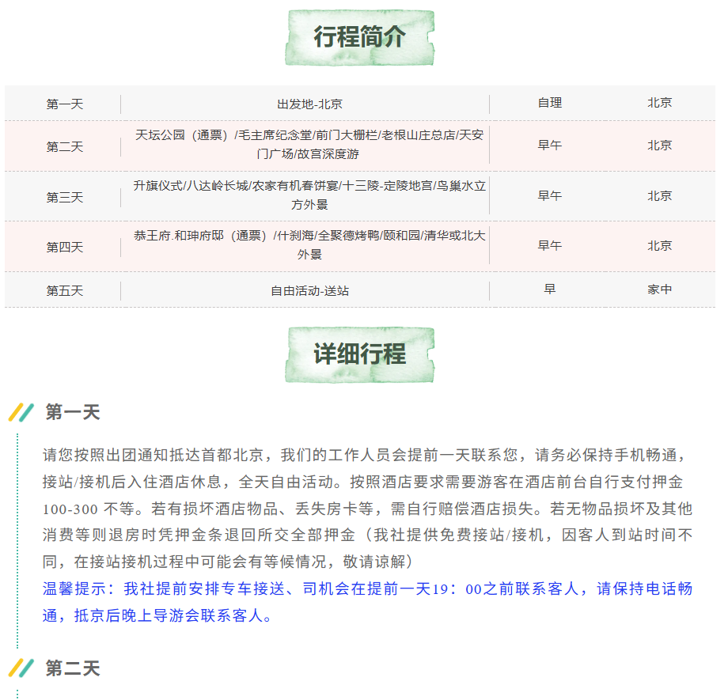
Task: Click 早午 in the 第四天 row
Action: click(x=550, y=245)
